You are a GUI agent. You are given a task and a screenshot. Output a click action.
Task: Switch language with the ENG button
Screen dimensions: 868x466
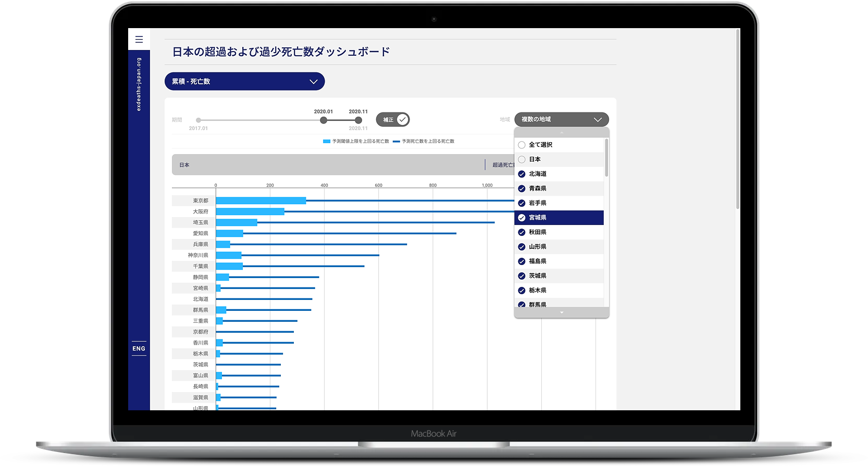coord(139,348)
